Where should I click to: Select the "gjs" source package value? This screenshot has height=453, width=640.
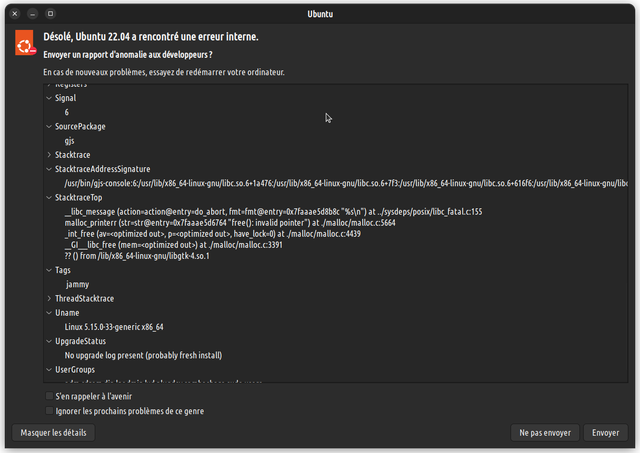69,141
